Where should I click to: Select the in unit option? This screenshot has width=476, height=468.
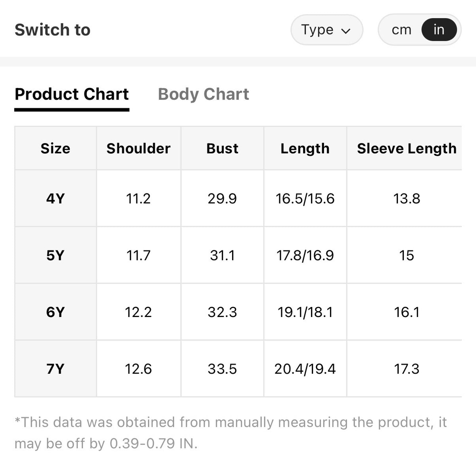click(439, 30)
